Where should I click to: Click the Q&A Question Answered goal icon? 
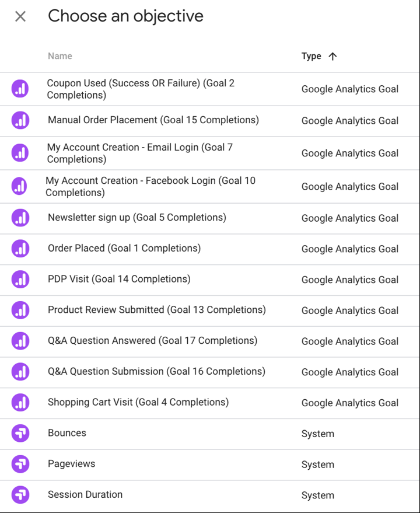pos(20,341)
